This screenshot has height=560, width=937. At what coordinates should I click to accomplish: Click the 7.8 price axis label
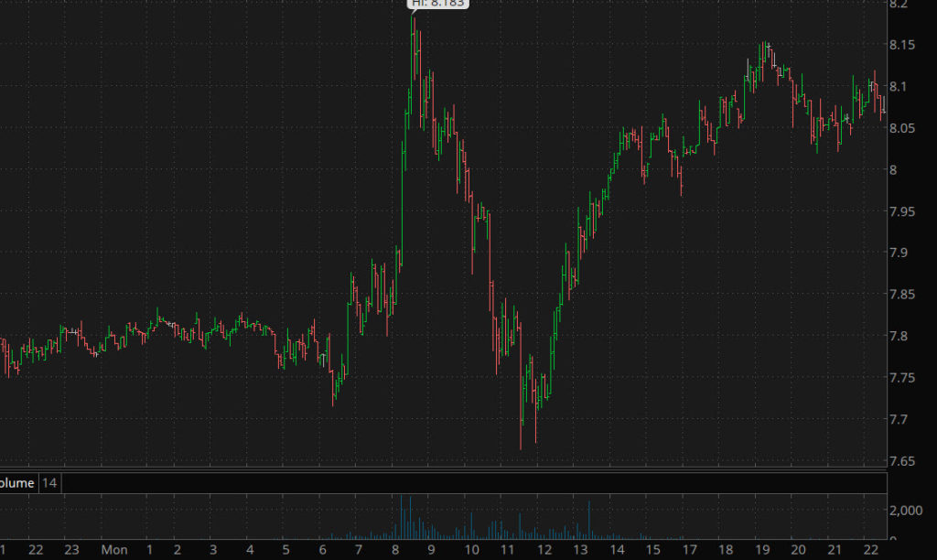coord(898,336)
